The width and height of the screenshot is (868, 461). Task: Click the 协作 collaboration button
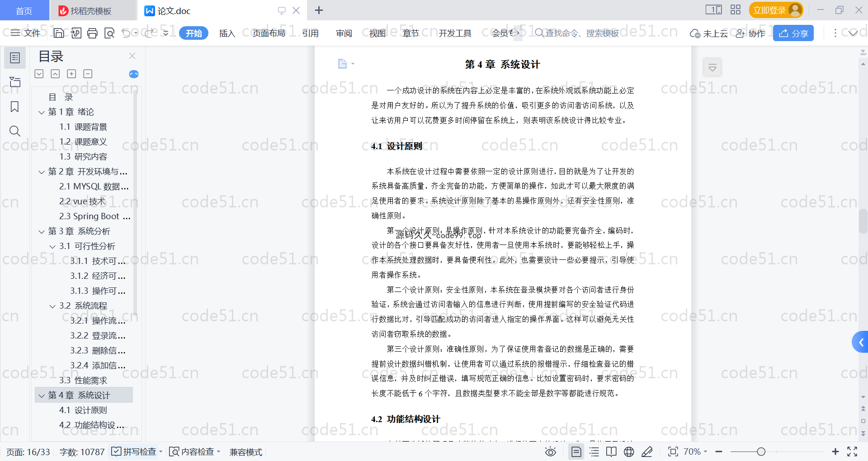750,33
